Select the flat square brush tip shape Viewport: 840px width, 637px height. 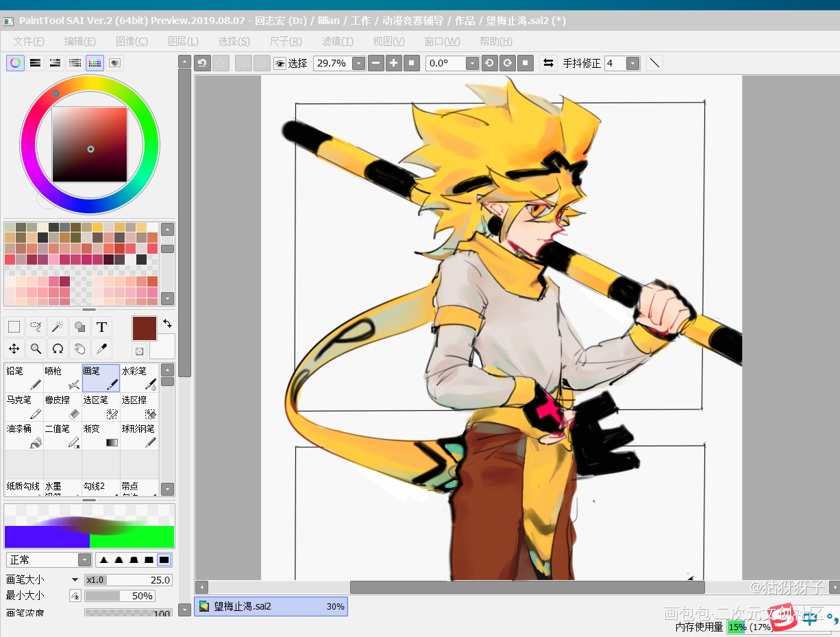164,560
